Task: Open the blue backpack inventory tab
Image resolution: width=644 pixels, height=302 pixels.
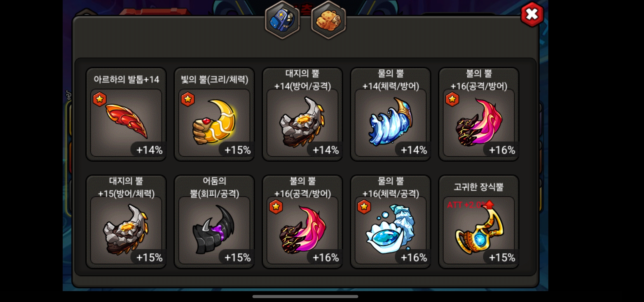Action: [x=282, y=20]
